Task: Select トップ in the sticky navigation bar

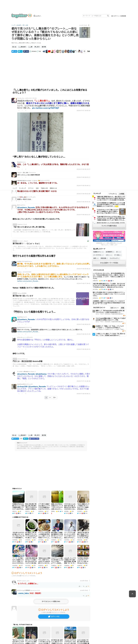Action: [15, 188]
